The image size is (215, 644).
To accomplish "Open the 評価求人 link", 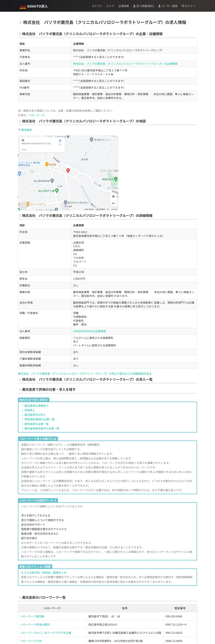I will click(29, 410).
